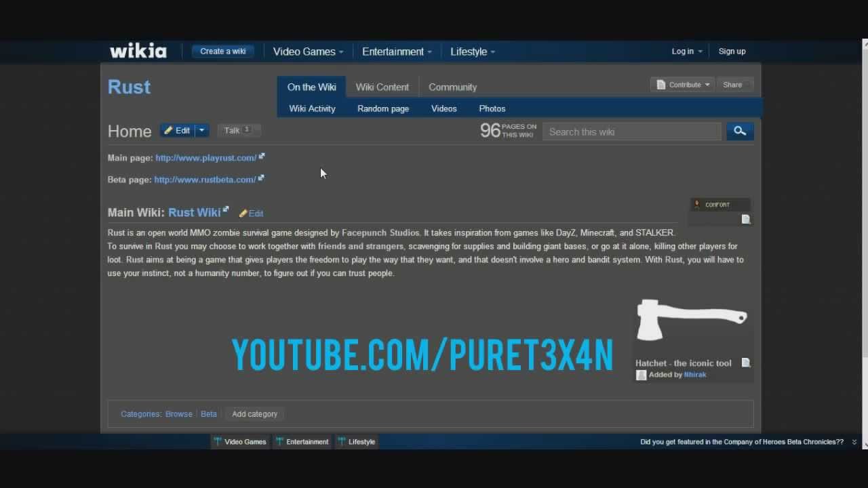Open Wiki Activity

[x=312, y=108]
